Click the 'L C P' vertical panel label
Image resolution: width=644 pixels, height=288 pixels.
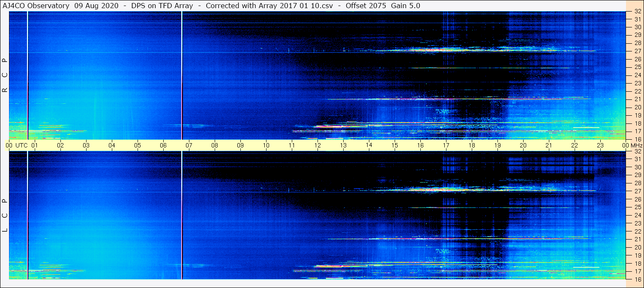pyautogui.click(x=5, y=215)
